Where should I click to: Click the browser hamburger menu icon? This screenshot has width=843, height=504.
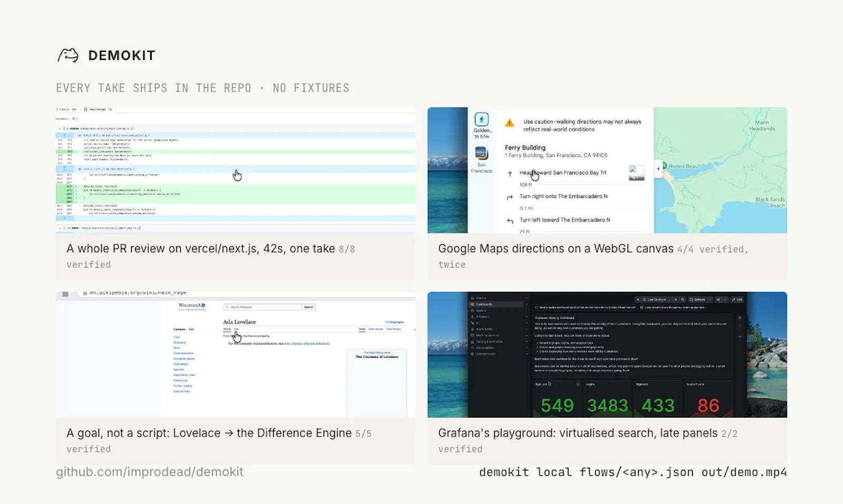[x=65, y=294]
